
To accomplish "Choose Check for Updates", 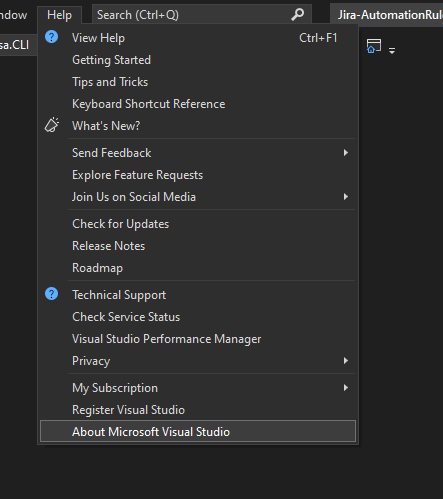I will [198, 224].
